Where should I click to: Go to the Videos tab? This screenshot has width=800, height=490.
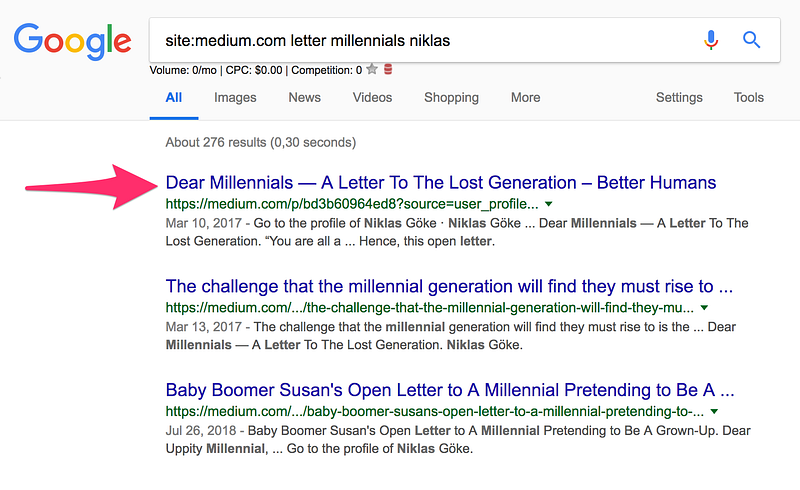372,98
